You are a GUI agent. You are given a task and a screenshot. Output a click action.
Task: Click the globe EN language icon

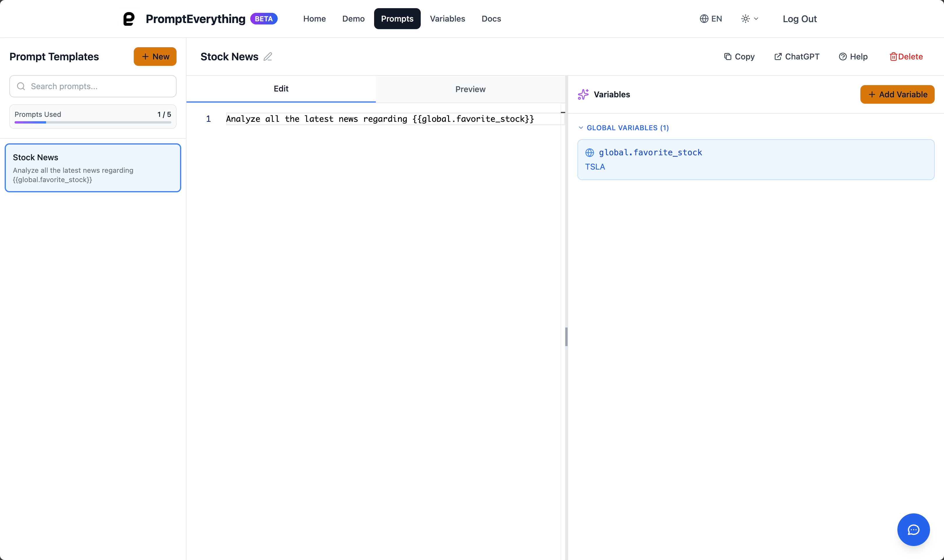[x=704, y=19]
